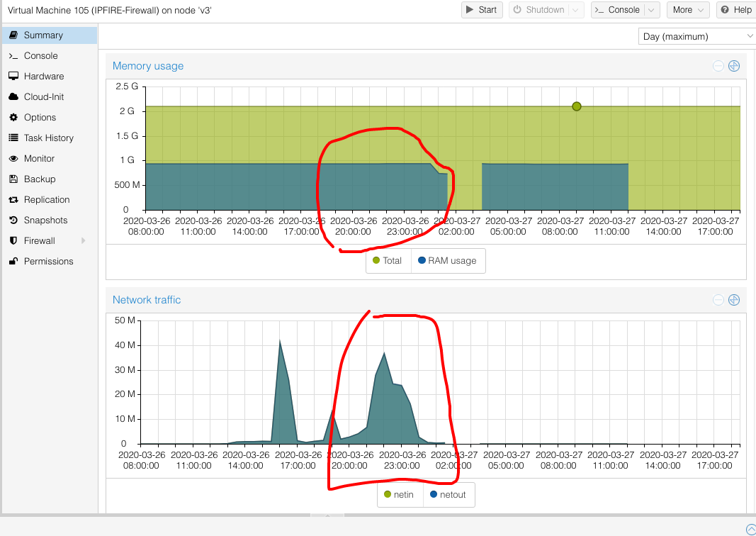Click the Permissions unlock icon
Screen dimensions: 756x536
pyautogui.click(x=13, y=262)
